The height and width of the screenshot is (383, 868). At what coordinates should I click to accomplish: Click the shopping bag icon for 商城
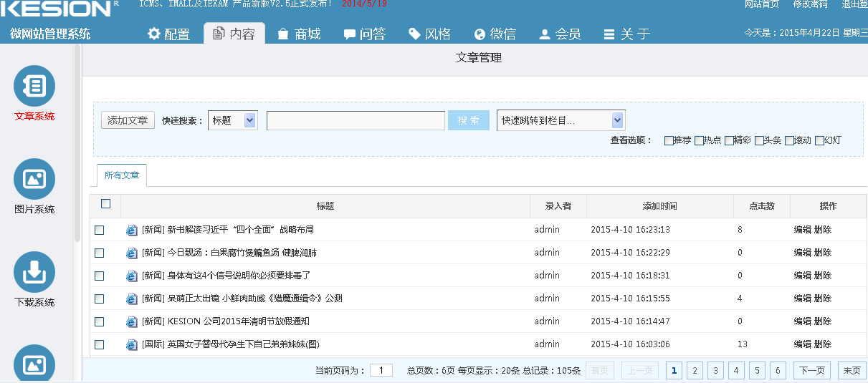[283, 34]
